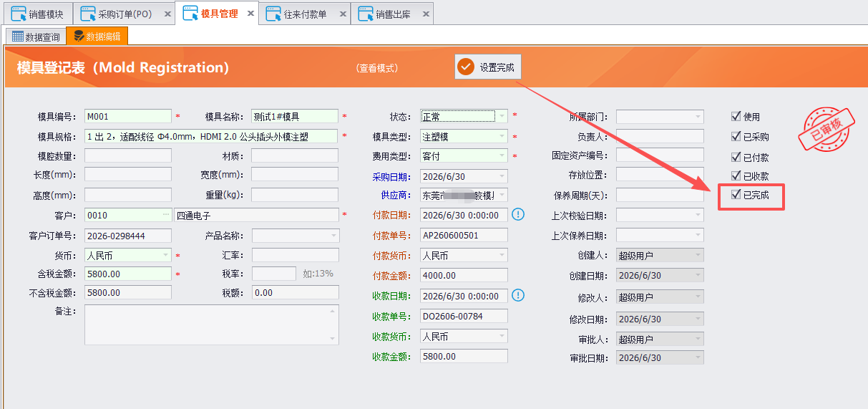Click the 客户订单号 field
This screenshot has width=868, height=409.
(128, 235)
